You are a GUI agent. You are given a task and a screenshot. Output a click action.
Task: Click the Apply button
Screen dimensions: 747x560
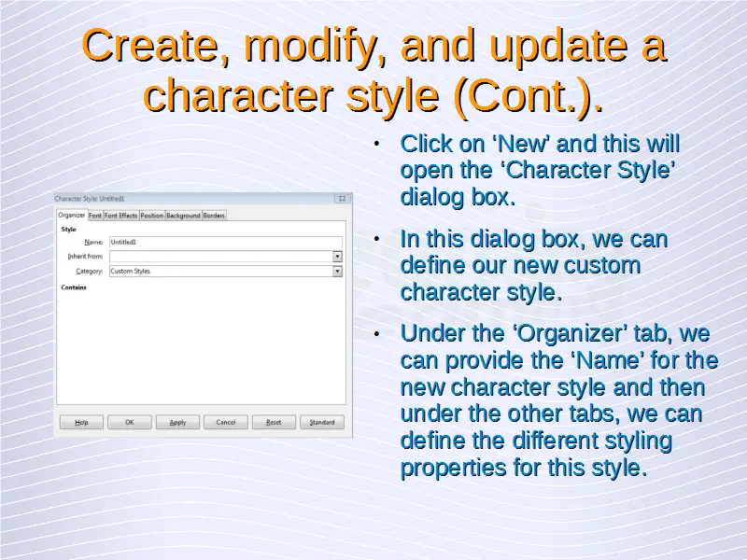(177, 422)
